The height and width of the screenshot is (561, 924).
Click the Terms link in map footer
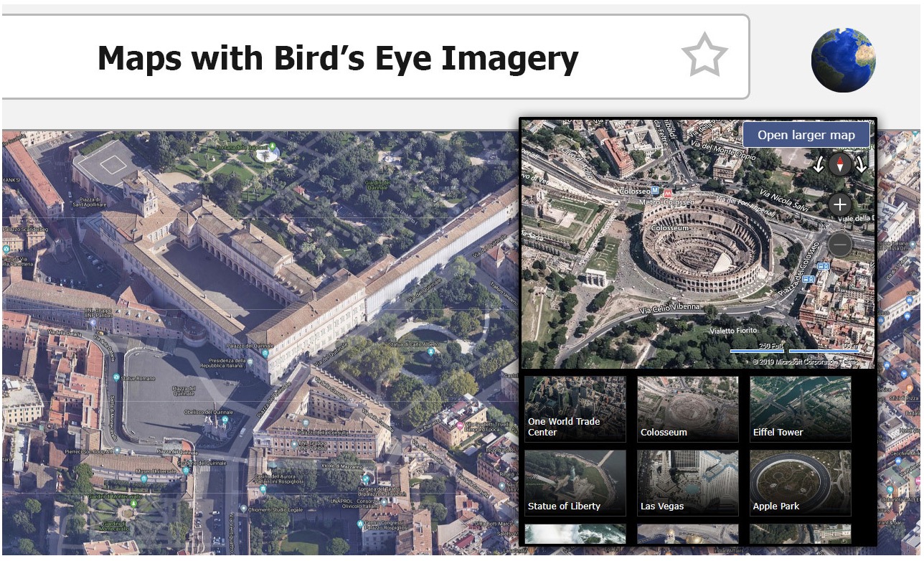click(849, 362)
